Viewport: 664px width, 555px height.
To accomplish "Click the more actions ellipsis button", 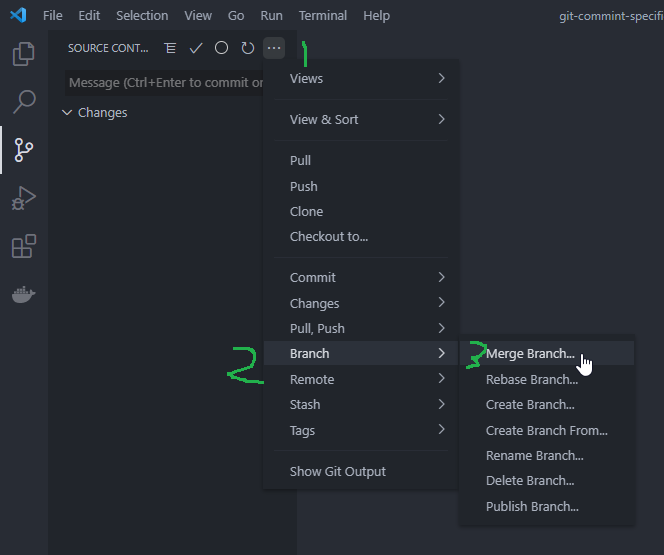I will pyautogui.click(x=274, y=48).
